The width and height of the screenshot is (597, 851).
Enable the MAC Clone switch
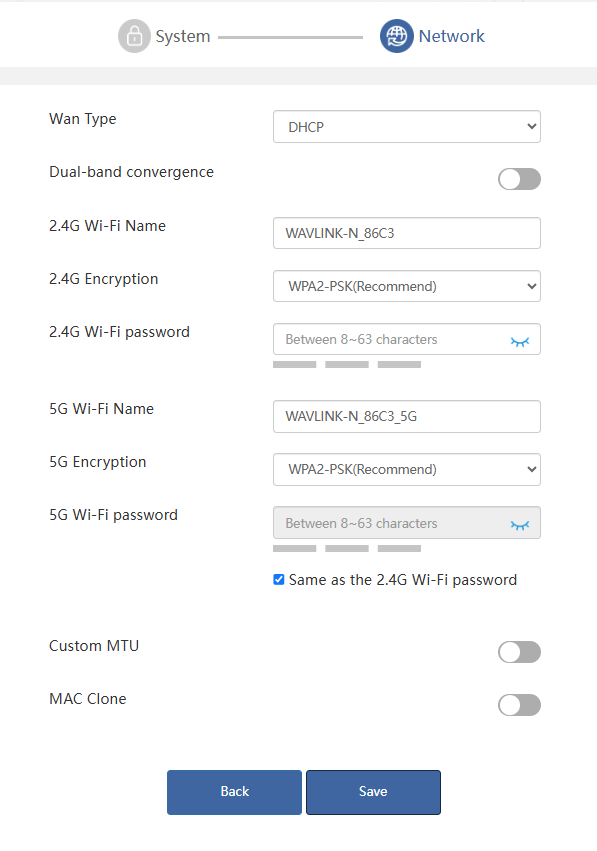519,705
